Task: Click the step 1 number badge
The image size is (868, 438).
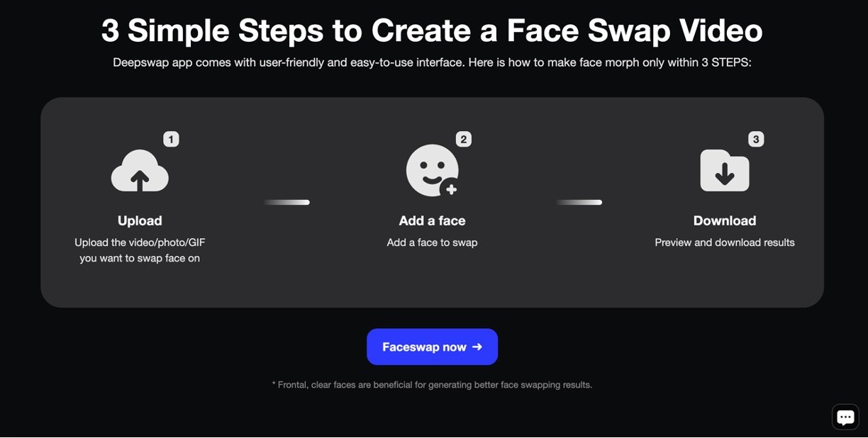Action: point(171,139)
